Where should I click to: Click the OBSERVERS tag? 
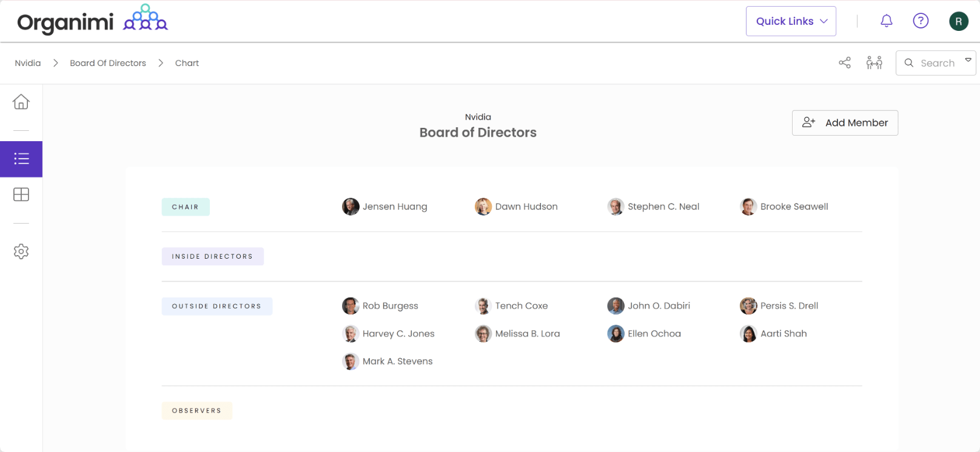196,410
